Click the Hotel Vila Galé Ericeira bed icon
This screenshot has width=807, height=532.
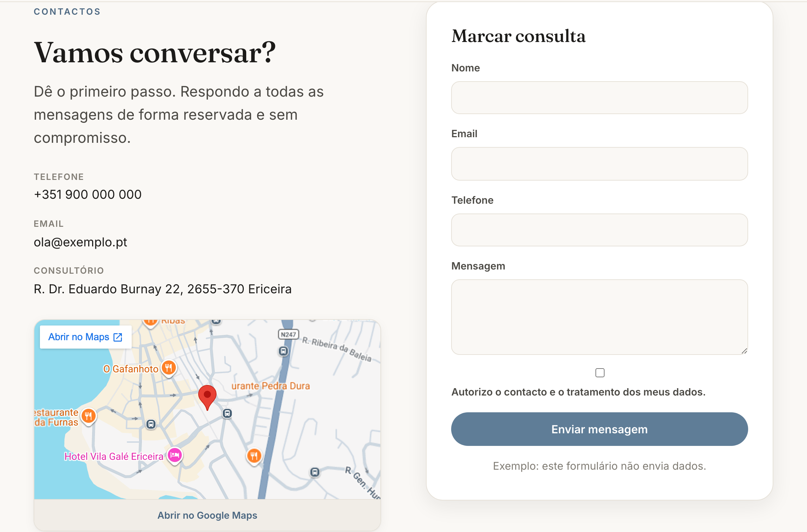coord(174,455)
